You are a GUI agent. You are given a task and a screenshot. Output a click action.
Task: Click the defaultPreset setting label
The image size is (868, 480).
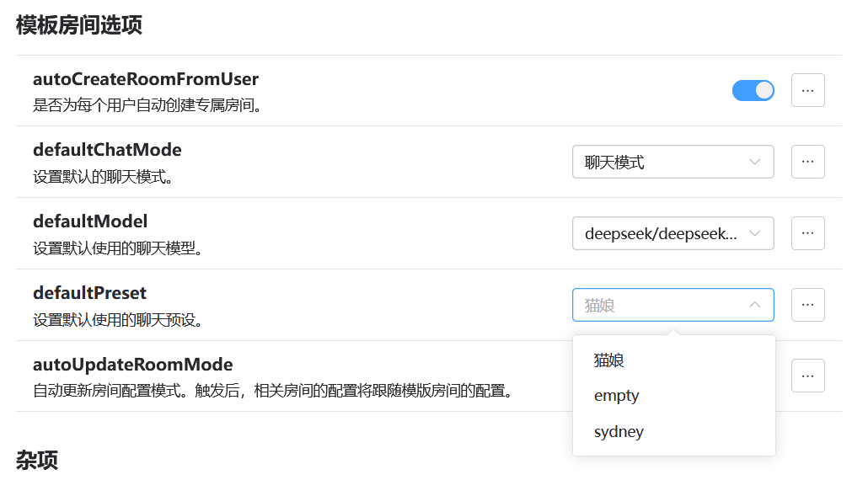coord(89,293)
